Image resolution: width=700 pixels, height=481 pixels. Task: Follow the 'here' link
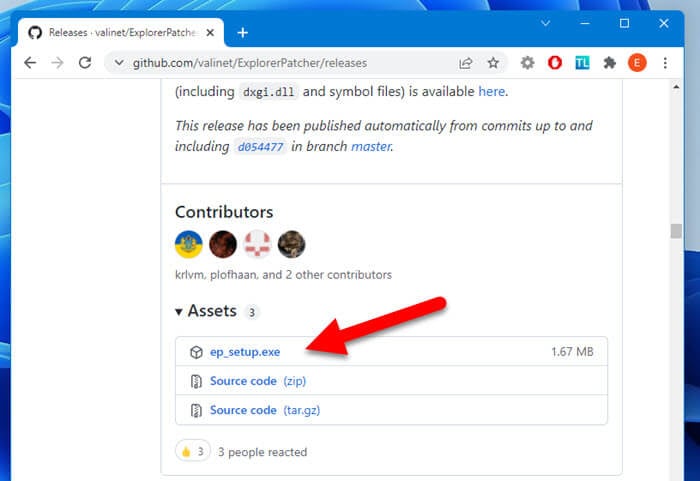click(492, 92)
